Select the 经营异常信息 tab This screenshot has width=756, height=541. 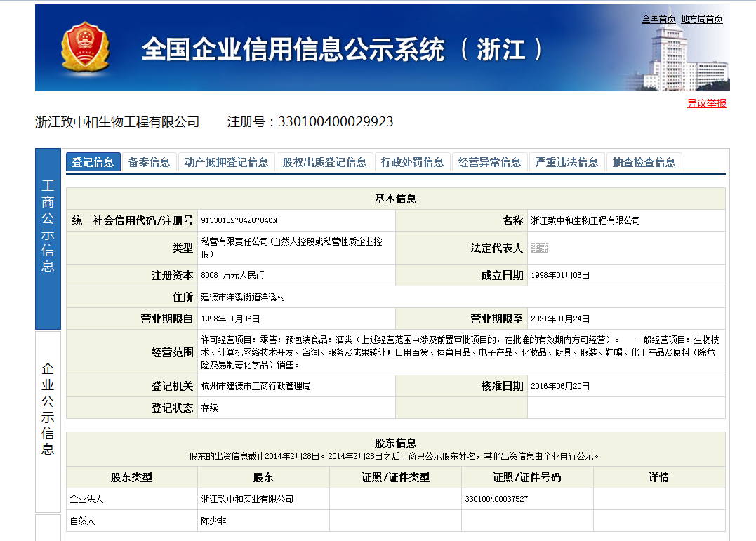pyautogui.click(x=489, y=162)
